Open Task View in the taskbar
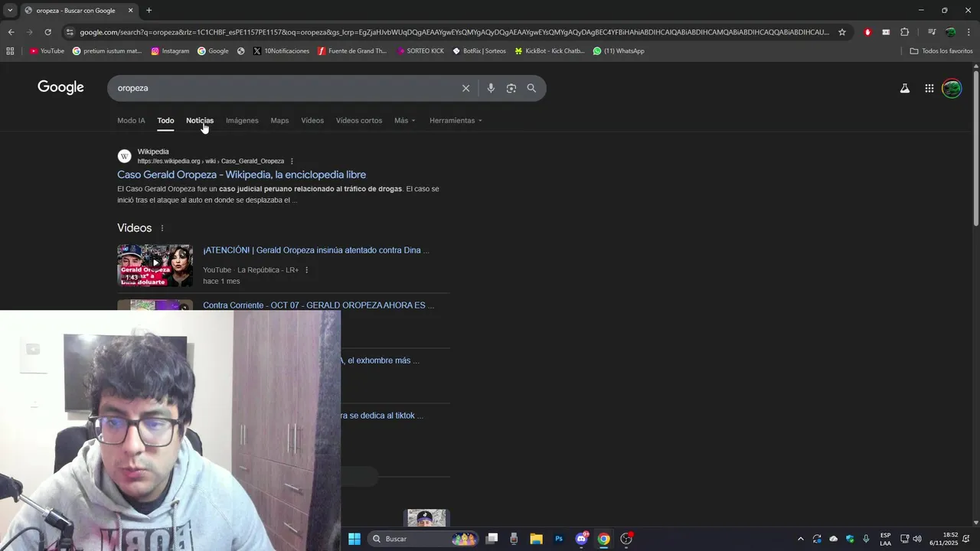The height and width of the screenshot is (551, 980). pyautogui.click(x=492, y=539)
